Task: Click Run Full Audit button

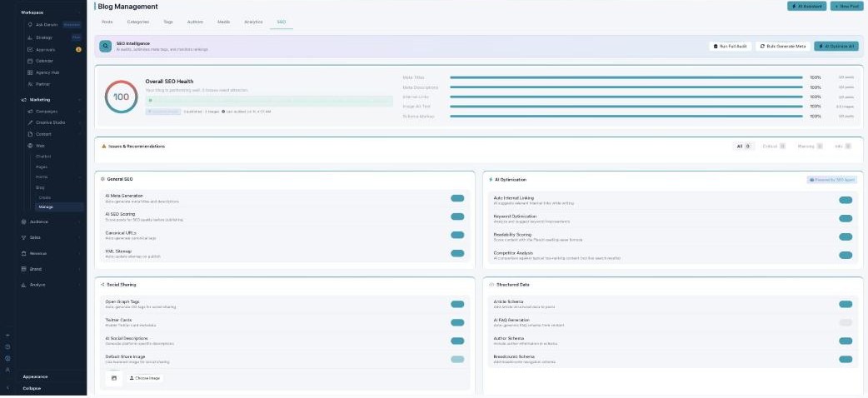Action: pos(731,47)
